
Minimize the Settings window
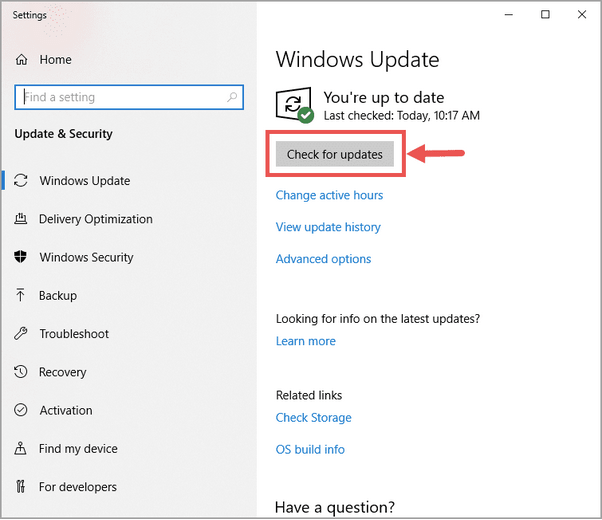click(509, 15)
